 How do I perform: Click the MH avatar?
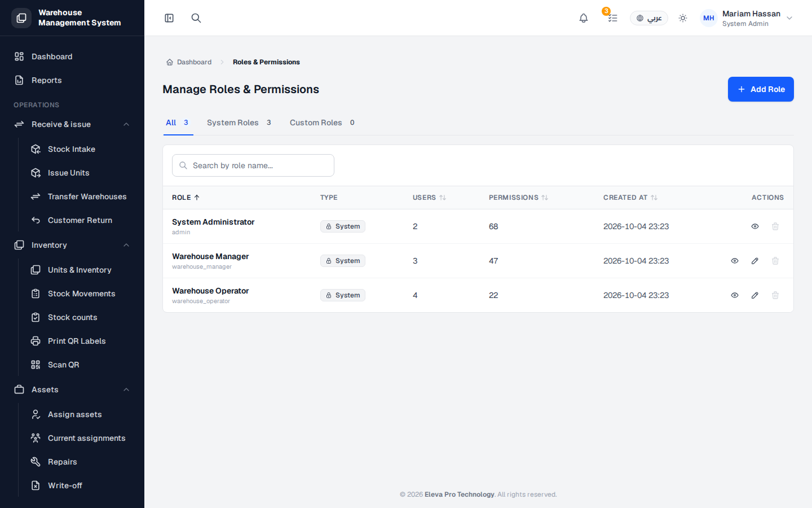[709, 18]
